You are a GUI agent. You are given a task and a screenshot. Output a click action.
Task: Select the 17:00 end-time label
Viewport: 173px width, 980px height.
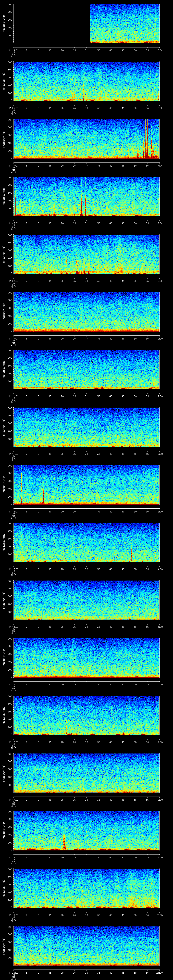(x=159, y=742)
